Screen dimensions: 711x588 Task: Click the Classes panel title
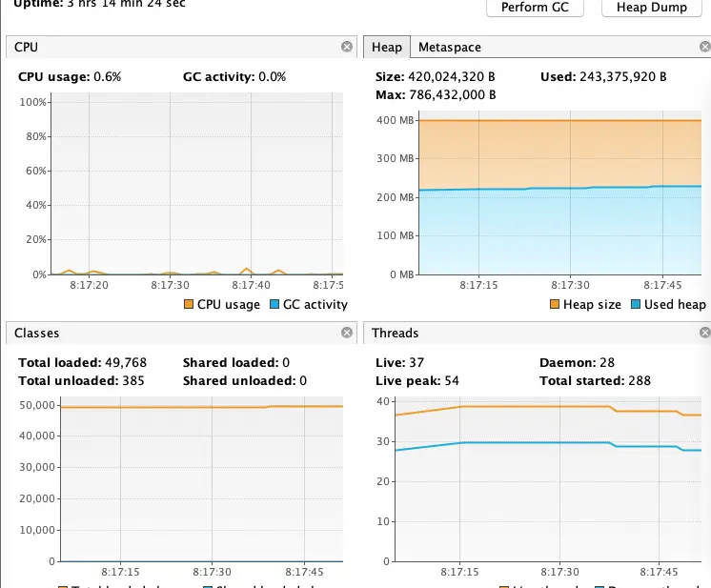coord(37,334)
